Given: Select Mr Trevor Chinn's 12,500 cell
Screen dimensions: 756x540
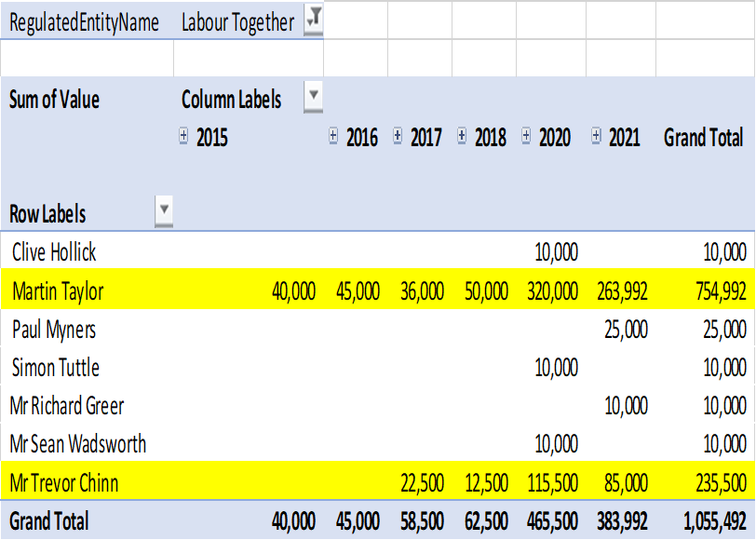Looking at the screenshot, I should point(487,483).
